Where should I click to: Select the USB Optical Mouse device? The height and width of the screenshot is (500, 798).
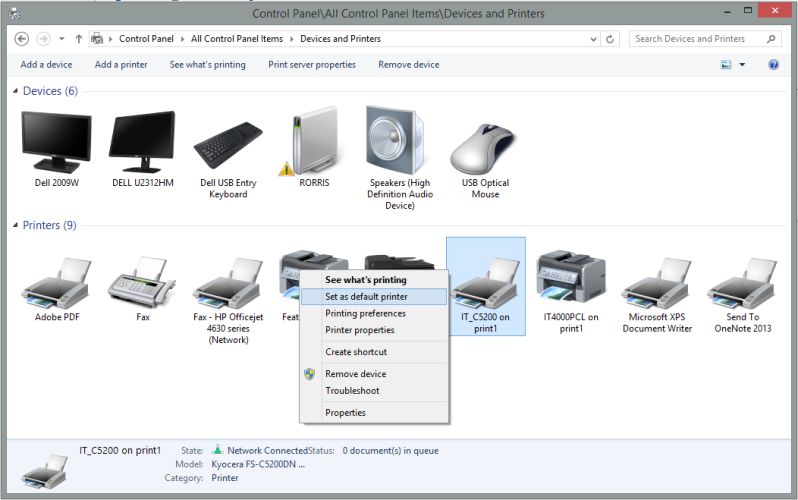(x=485, y=146)
